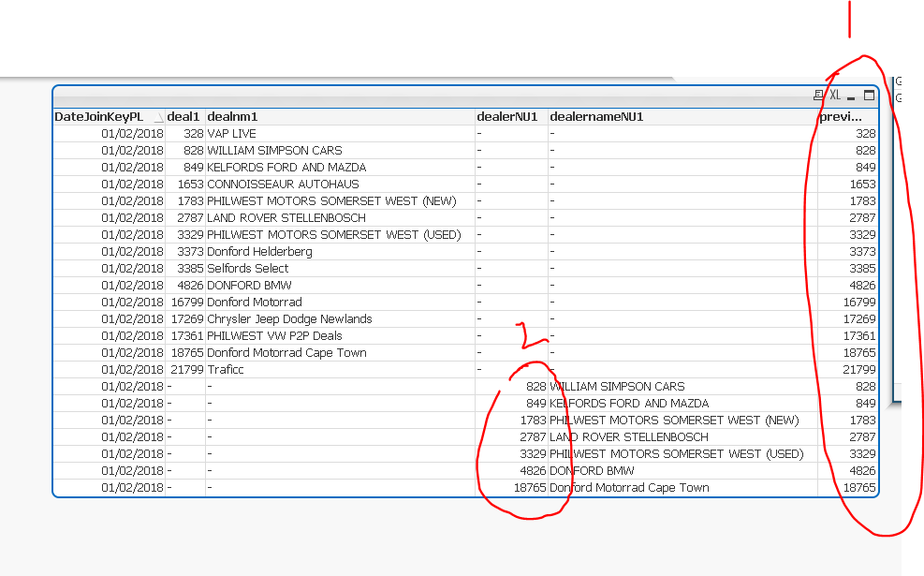
Task: Select dealerNU1 value 3329
Action: pyautogui.click(x=534, y=454)
